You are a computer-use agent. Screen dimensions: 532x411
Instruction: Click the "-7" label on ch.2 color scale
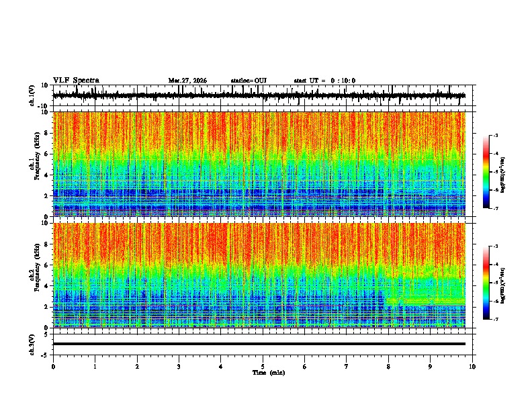coord(495,319)
